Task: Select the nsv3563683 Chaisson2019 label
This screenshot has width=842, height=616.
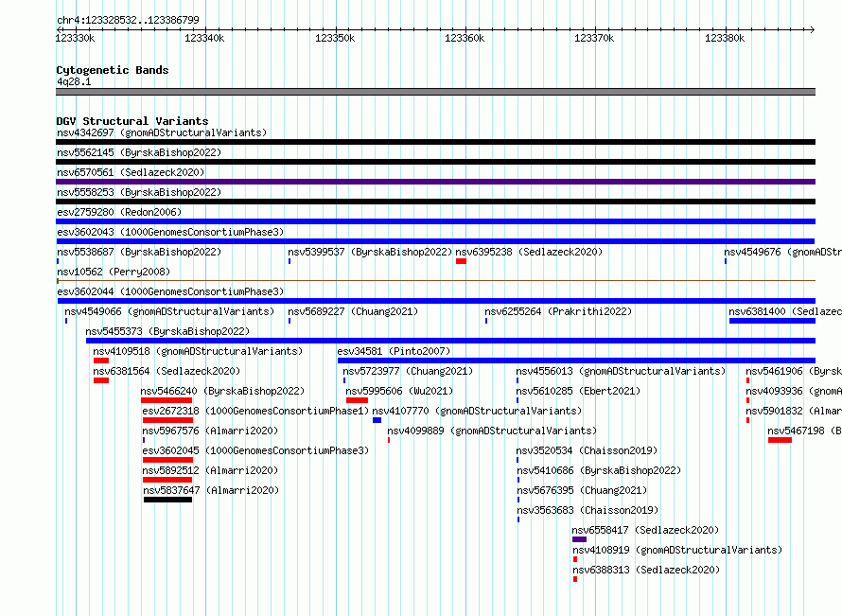Action: pos(588,510)
